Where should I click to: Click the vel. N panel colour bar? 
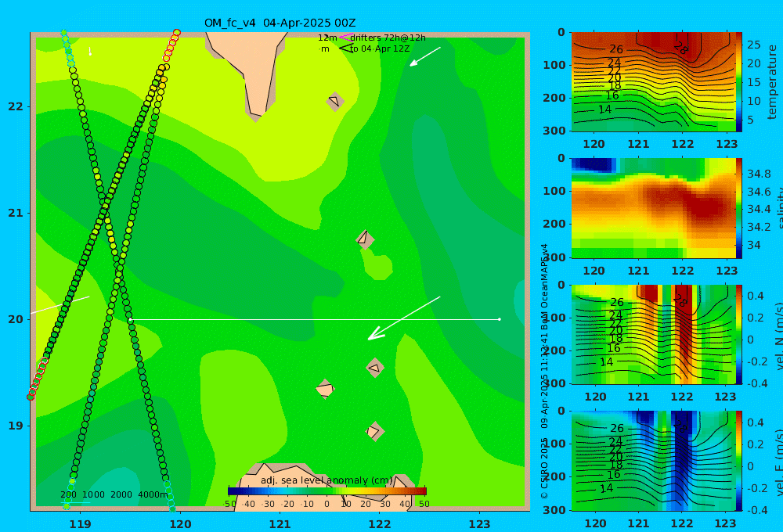tap(738, 334)
